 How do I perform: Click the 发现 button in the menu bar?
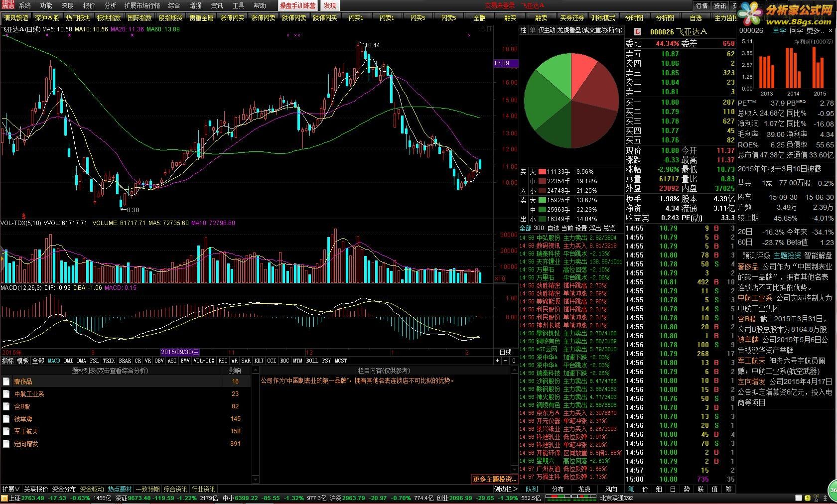point(330,5)
